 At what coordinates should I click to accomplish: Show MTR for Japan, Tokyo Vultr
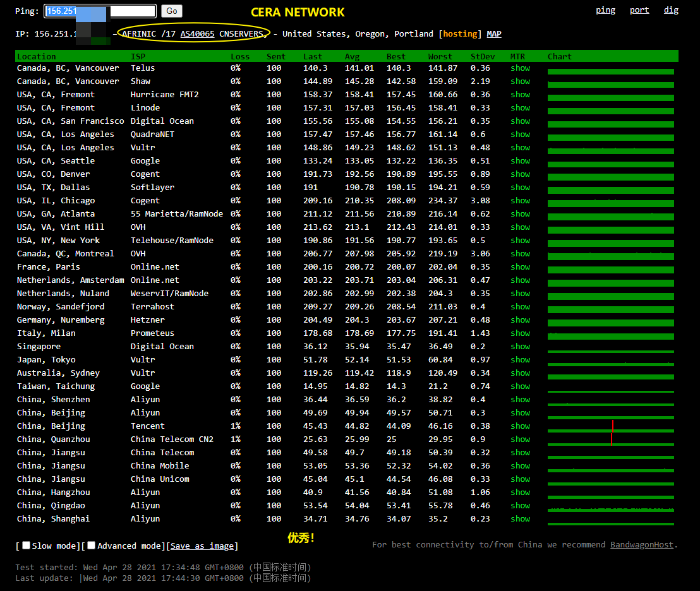[520, 360]
